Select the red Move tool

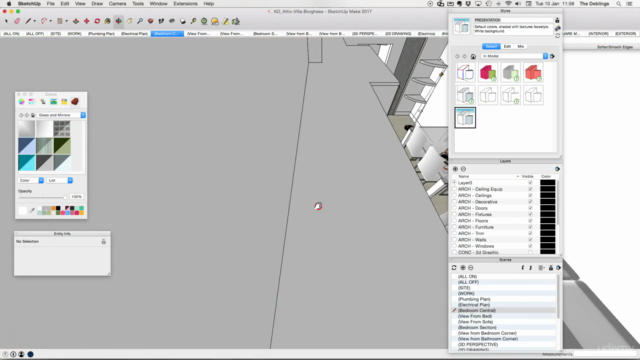[x=87, y=21]
